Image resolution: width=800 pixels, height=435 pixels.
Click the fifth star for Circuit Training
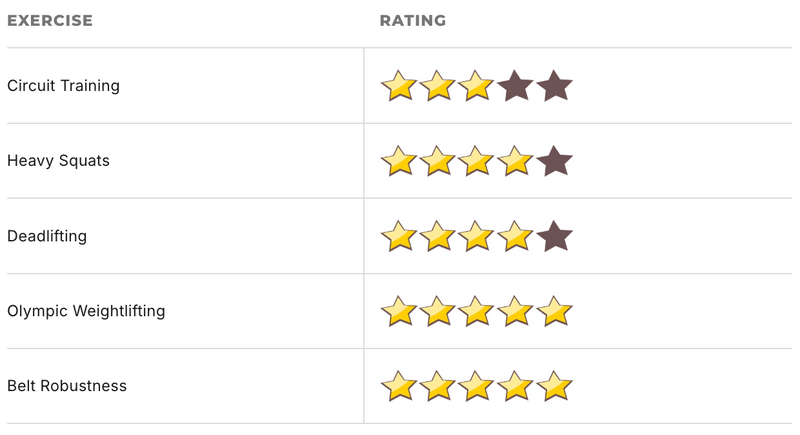click(554, 86)
